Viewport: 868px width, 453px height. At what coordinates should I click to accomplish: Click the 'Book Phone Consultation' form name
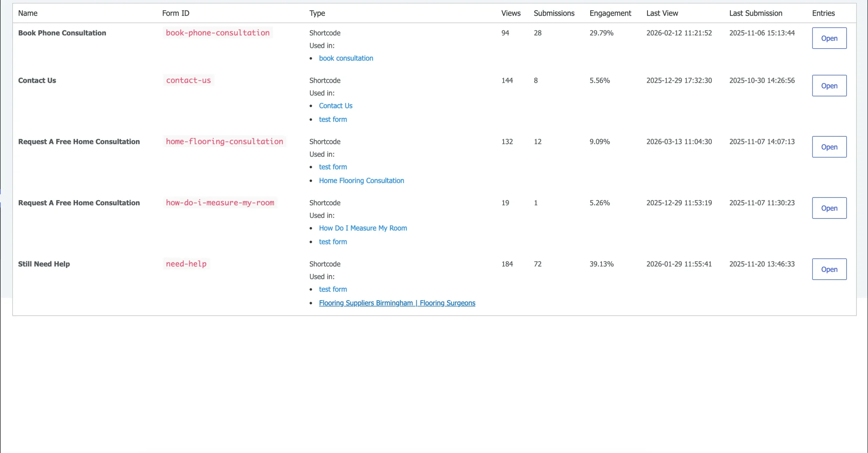coord(62,33)
